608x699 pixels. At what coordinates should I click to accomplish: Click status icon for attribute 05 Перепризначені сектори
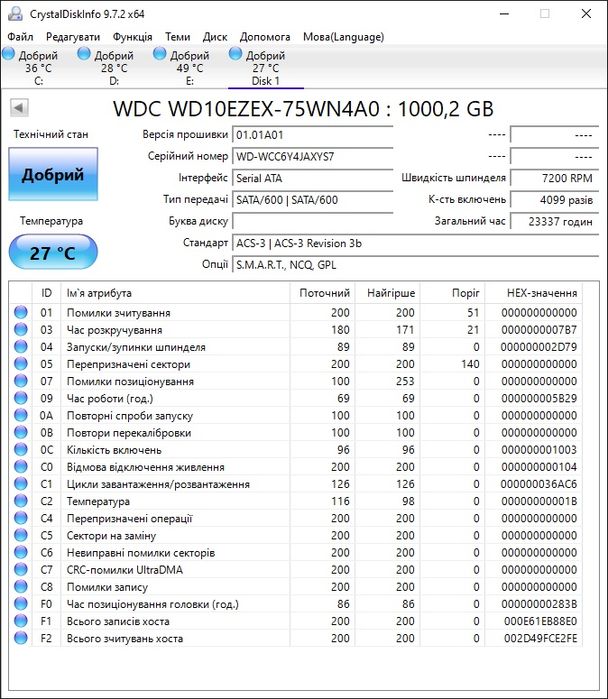[x=21, y=364]
